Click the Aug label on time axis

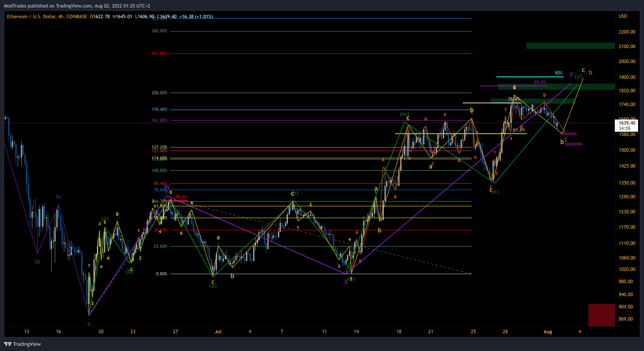click(x=548, y=332)
